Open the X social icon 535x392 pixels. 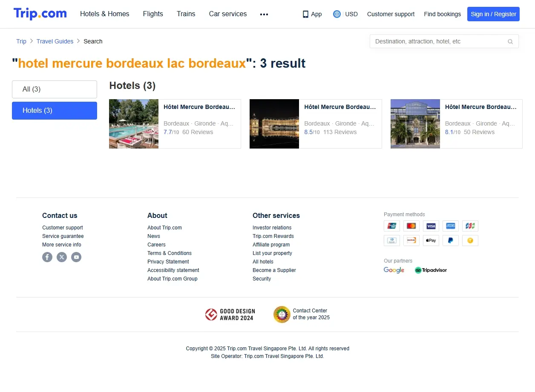click(62, 257)
